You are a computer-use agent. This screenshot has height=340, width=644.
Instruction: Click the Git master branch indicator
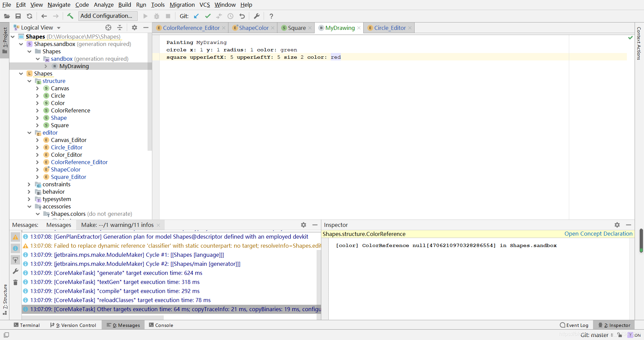click(597, 335)
